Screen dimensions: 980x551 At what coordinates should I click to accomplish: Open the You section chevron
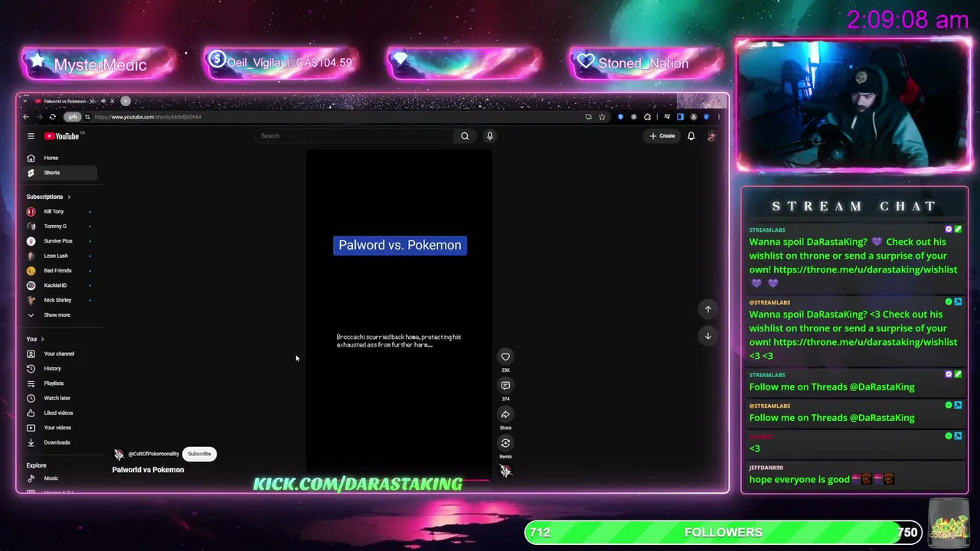click(x=42, y=339)
